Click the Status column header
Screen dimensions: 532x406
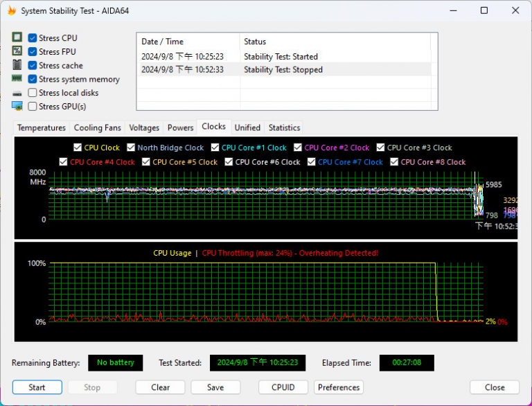point(335,42)
